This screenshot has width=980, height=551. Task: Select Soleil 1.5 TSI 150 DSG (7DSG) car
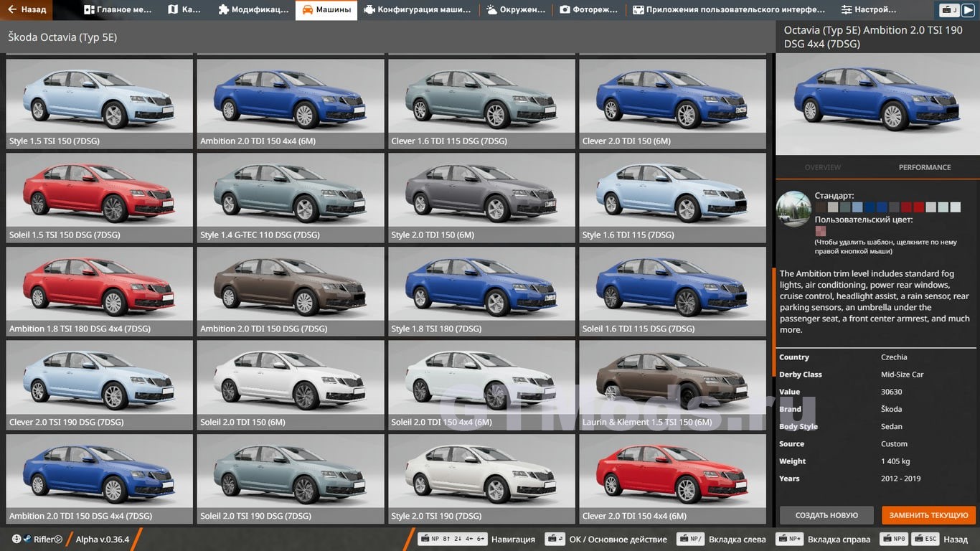click(x=100, y=198)
